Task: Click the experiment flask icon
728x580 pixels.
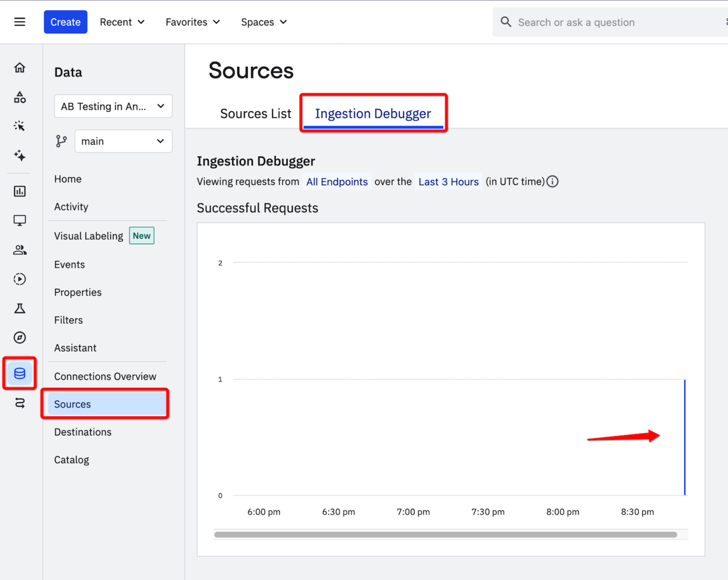Action: pos(19,308)
